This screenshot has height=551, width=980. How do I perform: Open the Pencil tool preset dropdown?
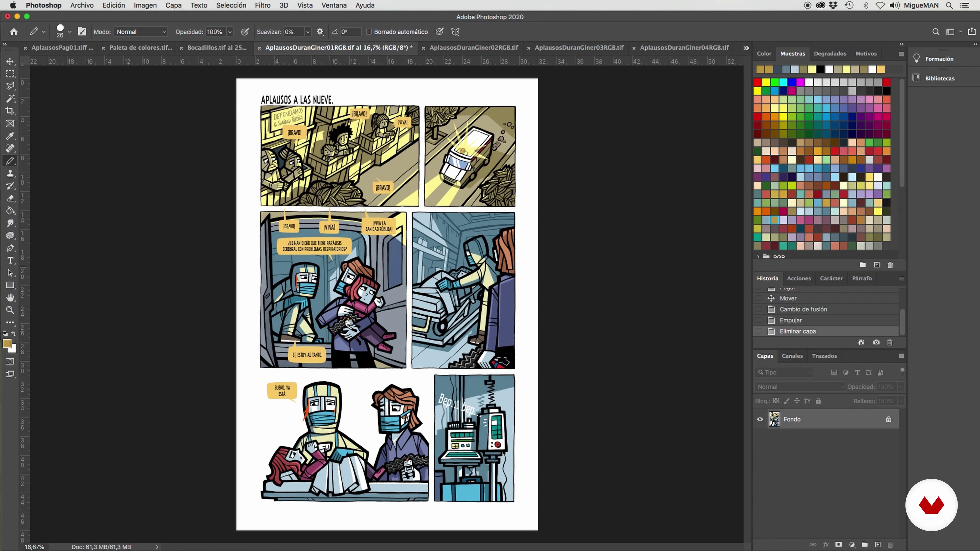pos(44,32)
